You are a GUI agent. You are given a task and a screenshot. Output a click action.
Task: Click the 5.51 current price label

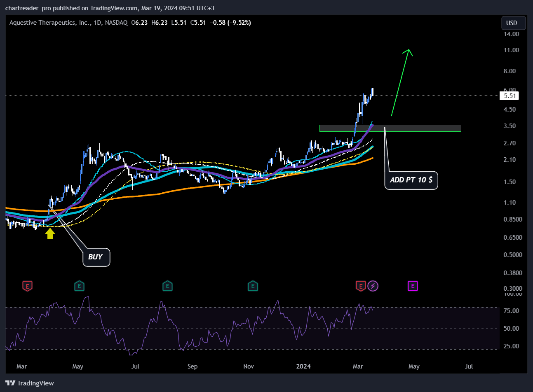pos(509,96)
